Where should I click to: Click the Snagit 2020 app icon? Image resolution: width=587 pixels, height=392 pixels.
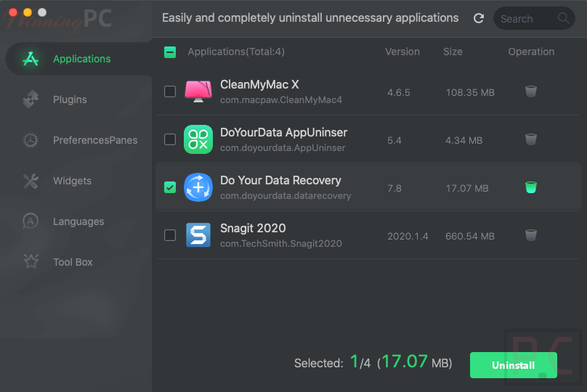[198, 235]
